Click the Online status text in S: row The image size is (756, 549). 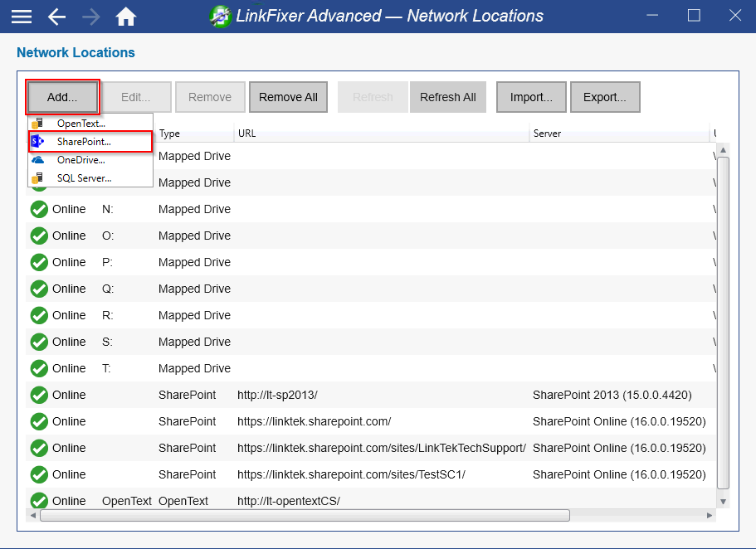(x=69, y=342)
